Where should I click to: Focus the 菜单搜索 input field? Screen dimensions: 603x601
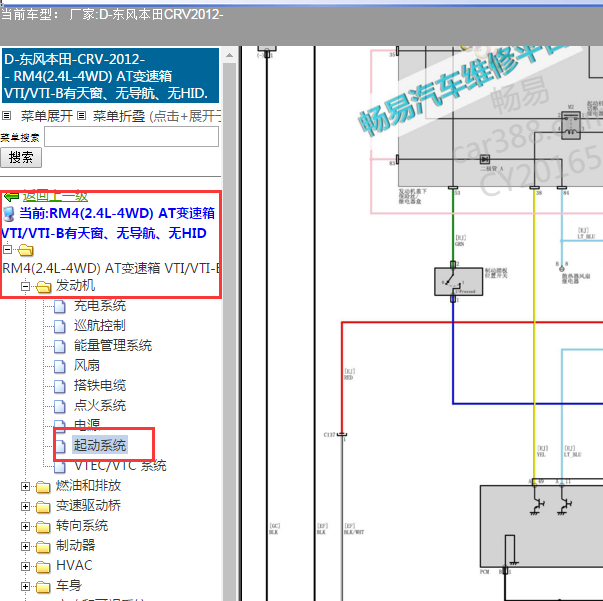coord(132,137)
